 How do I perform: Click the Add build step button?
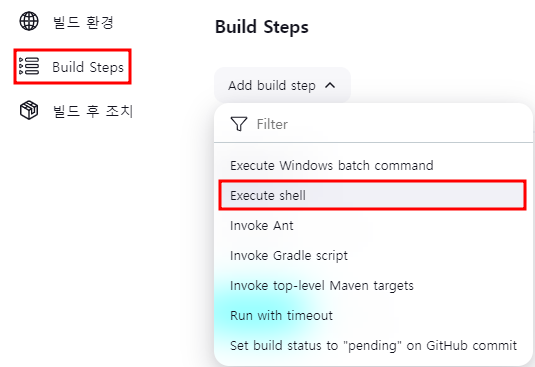pyautogui.click(x=282, y=85)
